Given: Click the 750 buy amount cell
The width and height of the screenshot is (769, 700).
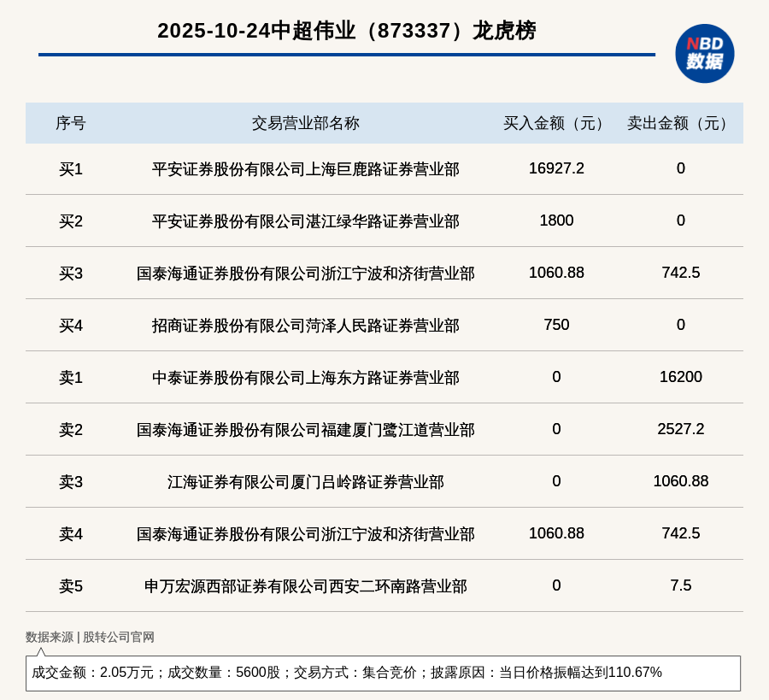Looking at the screenshot, I should 556,325.
